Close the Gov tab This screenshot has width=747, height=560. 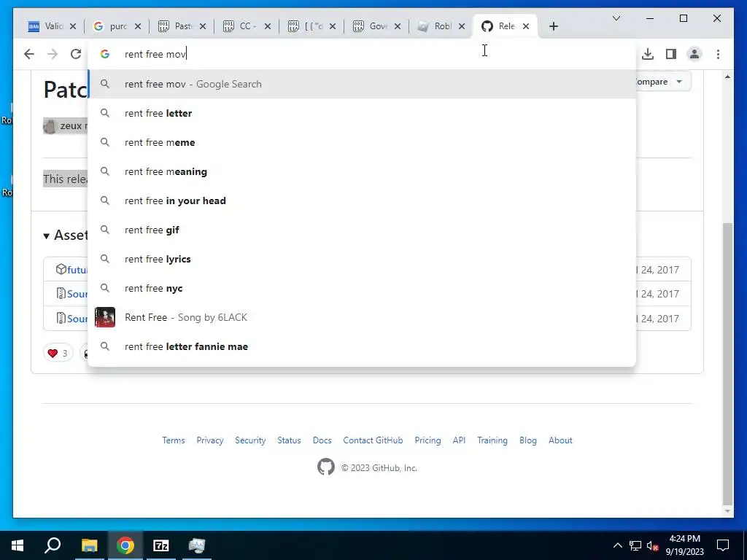[x=398, y=26]
